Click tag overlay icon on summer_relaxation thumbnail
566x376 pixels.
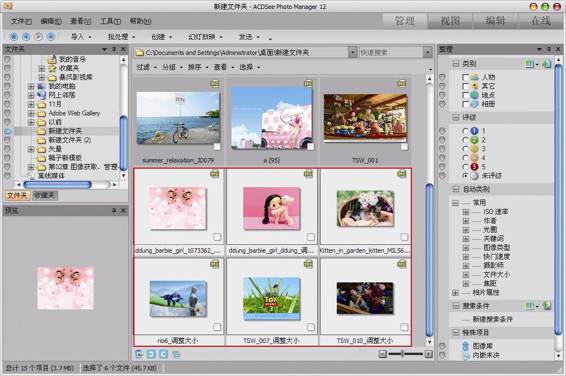tap(214, 84)
